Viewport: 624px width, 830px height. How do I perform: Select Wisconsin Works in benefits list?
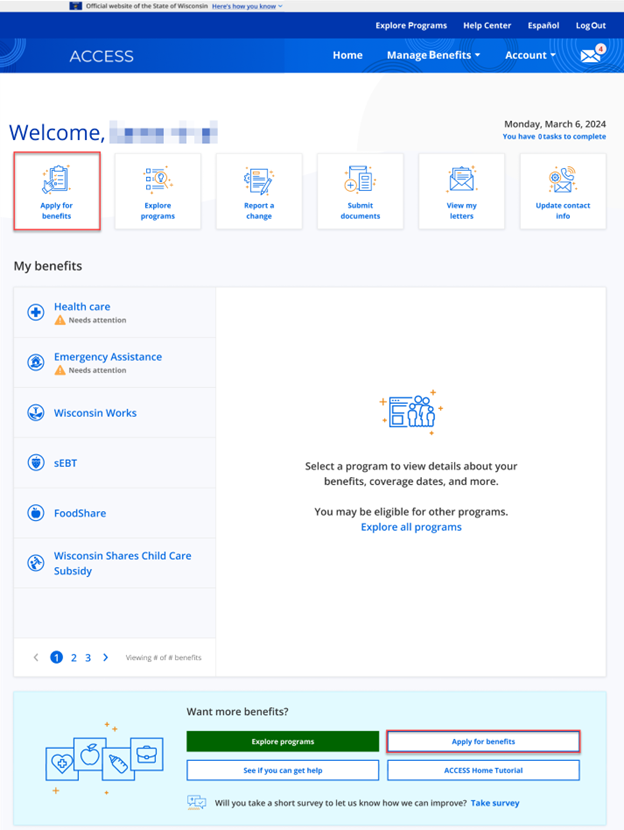click(95, 413)
